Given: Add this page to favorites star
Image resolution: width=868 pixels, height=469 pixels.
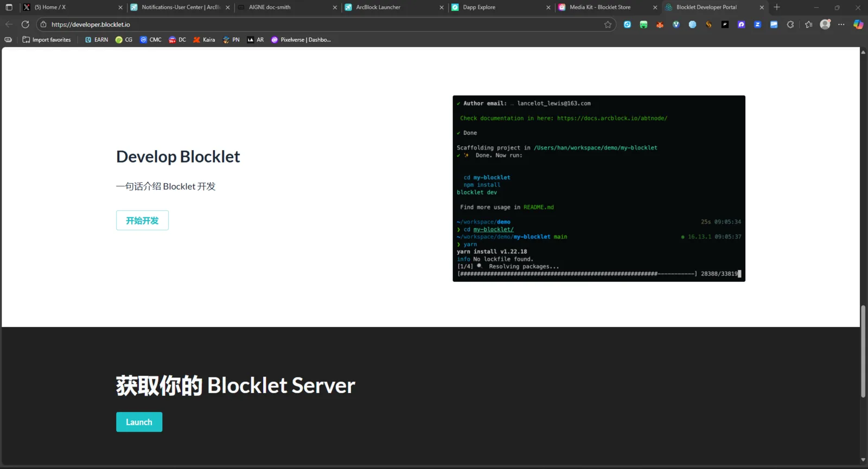Looking at the screenshot, I should pyautogui.click(x=608, y=24).
